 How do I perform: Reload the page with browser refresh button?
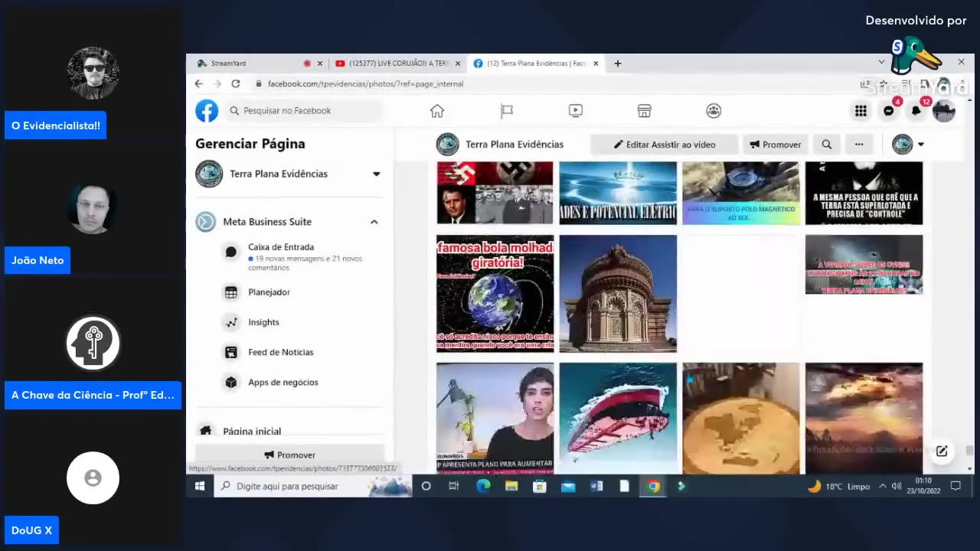point(236,83)
